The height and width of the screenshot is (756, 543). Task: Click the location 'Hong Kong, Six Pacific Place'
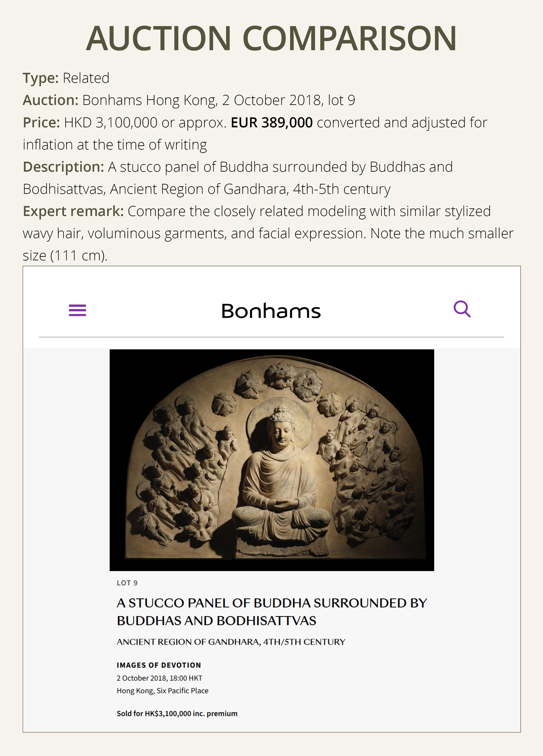[162, 691]
